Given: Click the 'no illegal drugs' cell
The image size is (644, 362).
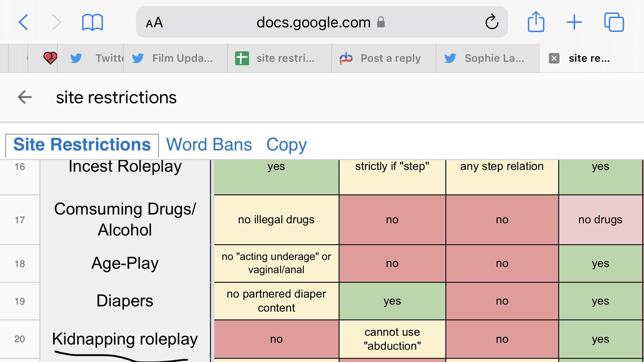Looking at the screenshot, I should click(276, 220).
